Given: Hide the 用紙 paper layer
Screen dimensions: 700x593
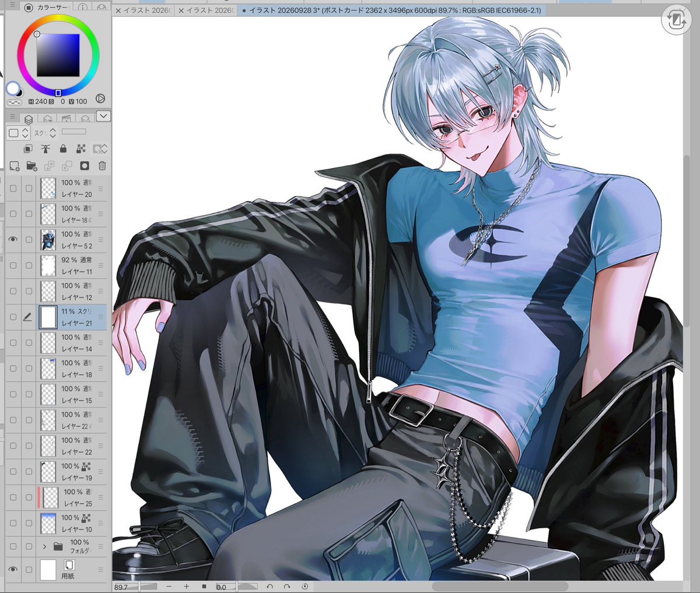Looking at the screenshot, I should click(x=13, y=569).
